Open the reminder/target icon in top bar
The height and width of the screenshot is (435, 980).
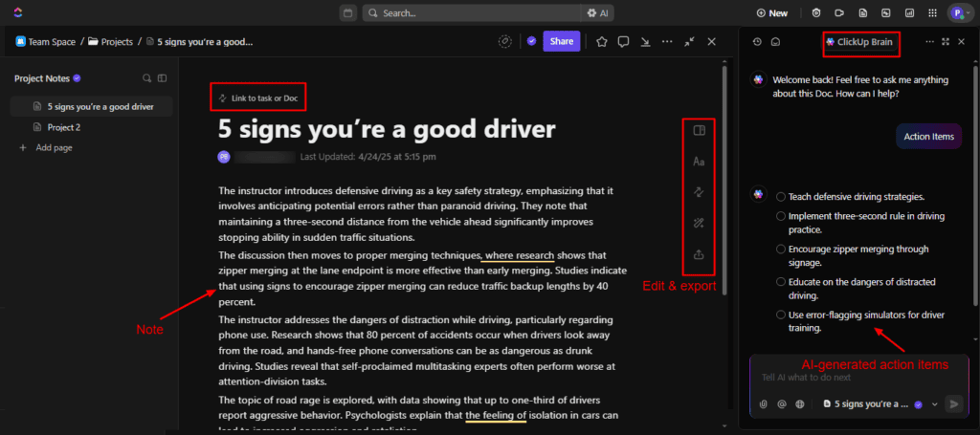click(816, 13)
